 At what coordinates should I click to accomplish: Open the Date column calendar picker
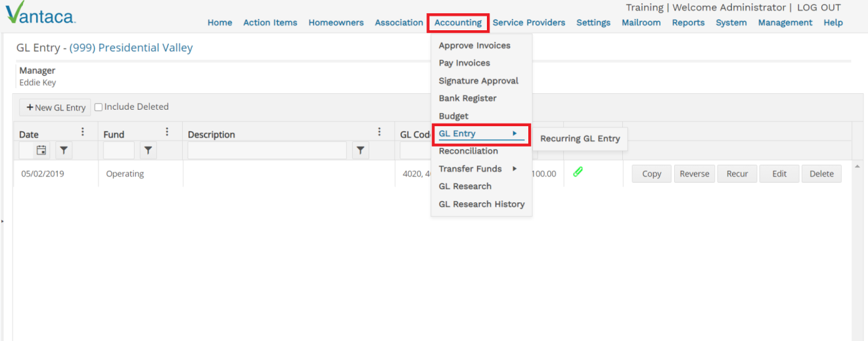41,150
